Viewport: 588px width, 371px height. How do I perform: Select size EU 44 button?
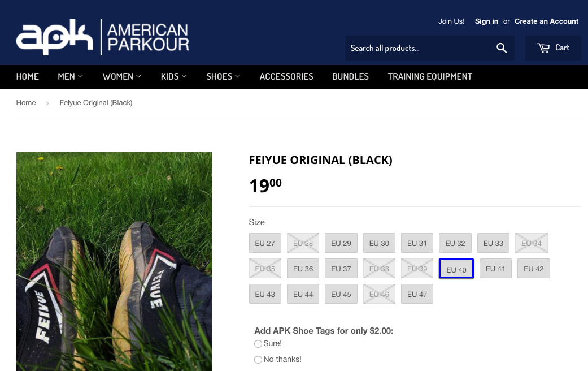pyautogui.click(x=303, y=294)
